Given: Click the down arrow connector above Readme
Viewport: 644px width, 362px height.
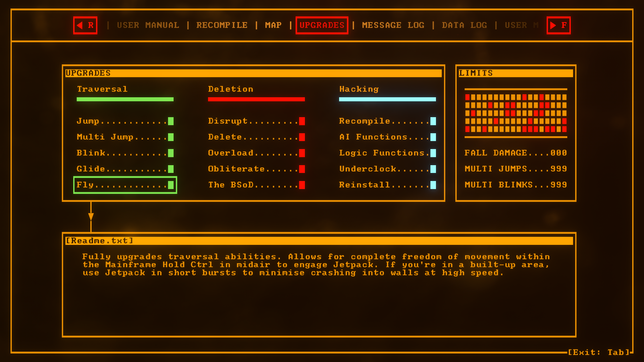Looking at the screenshot, I should tap(91, 216).
